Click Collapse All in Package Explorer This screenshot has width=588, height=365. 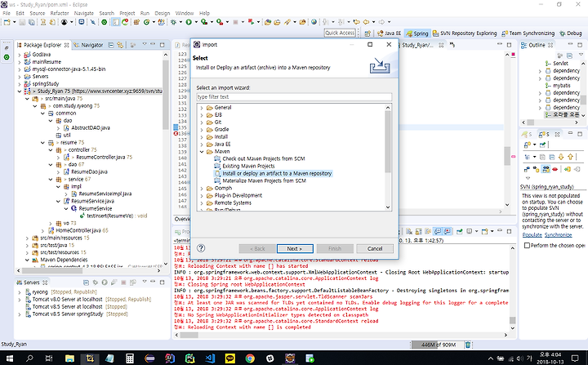click(x=111, y=45)
